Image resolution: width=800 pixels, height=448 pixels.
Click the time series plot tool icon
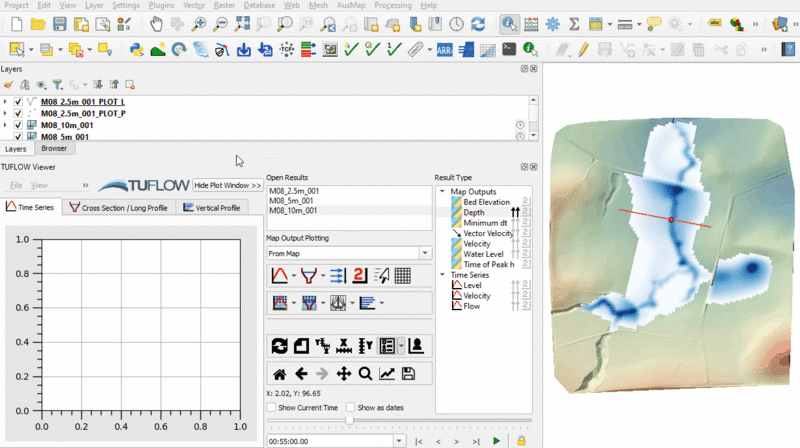pos(280,275)
